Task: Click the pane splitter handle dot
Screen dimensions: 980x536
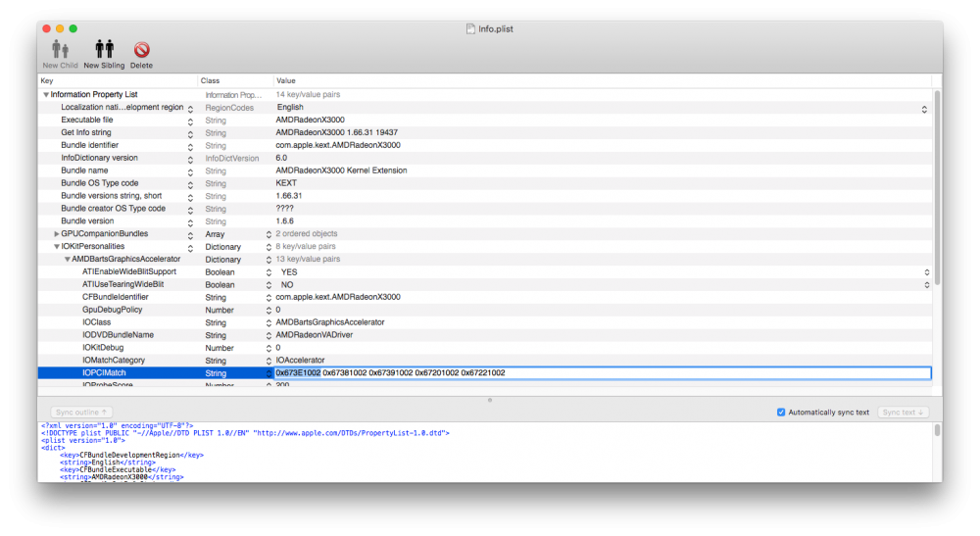Action: (490, 401)
